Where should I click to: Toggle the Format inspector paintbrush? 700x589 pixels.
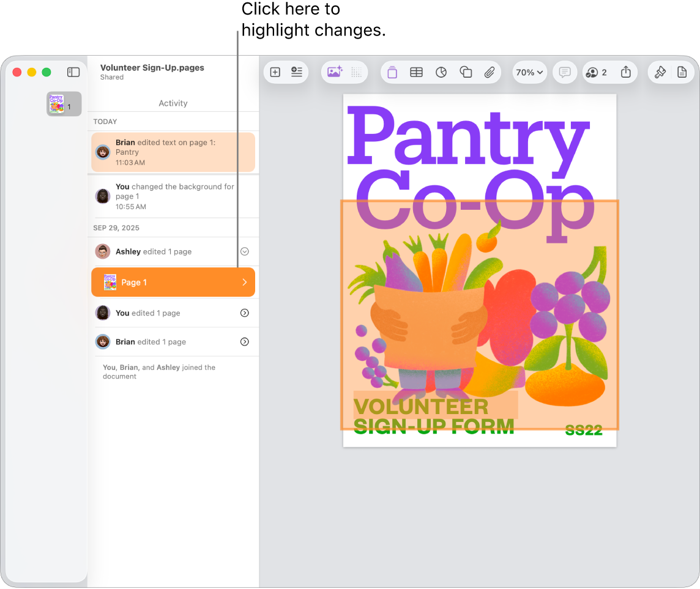click(659, 72)
